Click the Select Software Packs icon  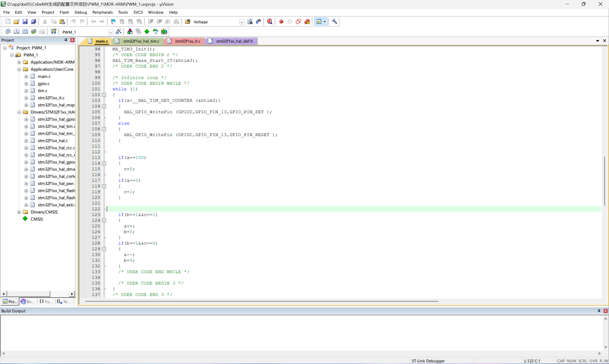[156, 31]
